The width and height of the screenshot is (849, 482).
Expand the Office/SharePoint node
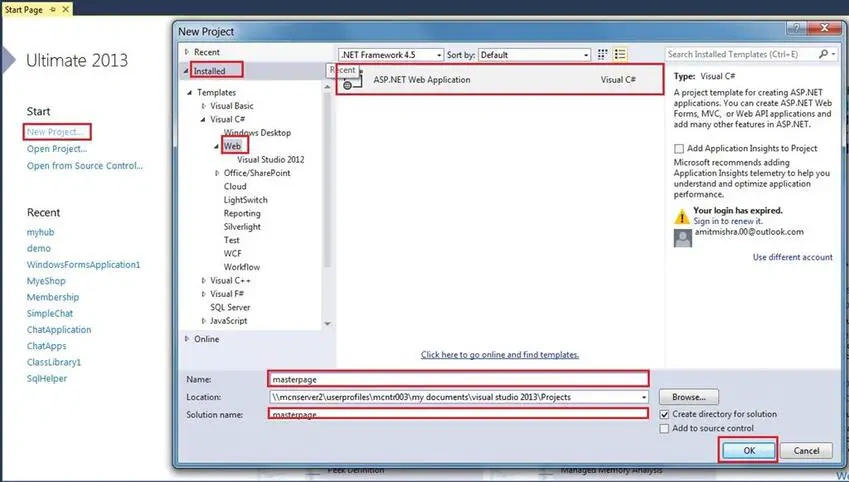[217, 173]
